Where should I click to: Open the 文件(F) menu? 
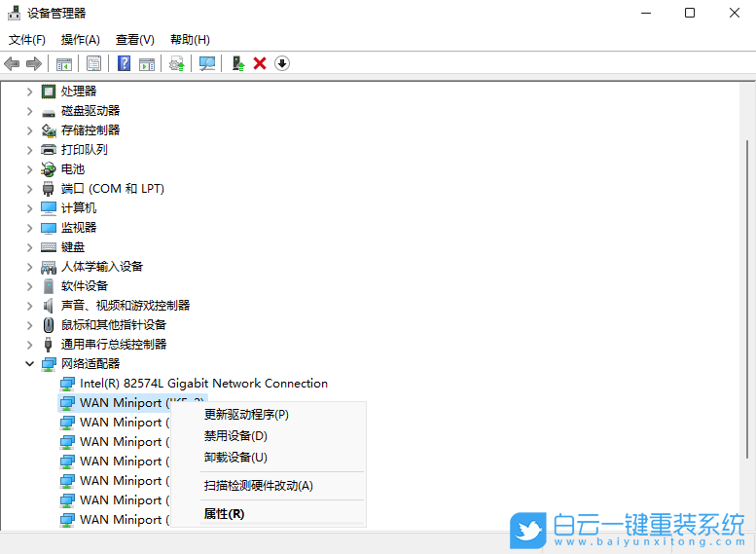pyautogui.click(x=27, y=40)
